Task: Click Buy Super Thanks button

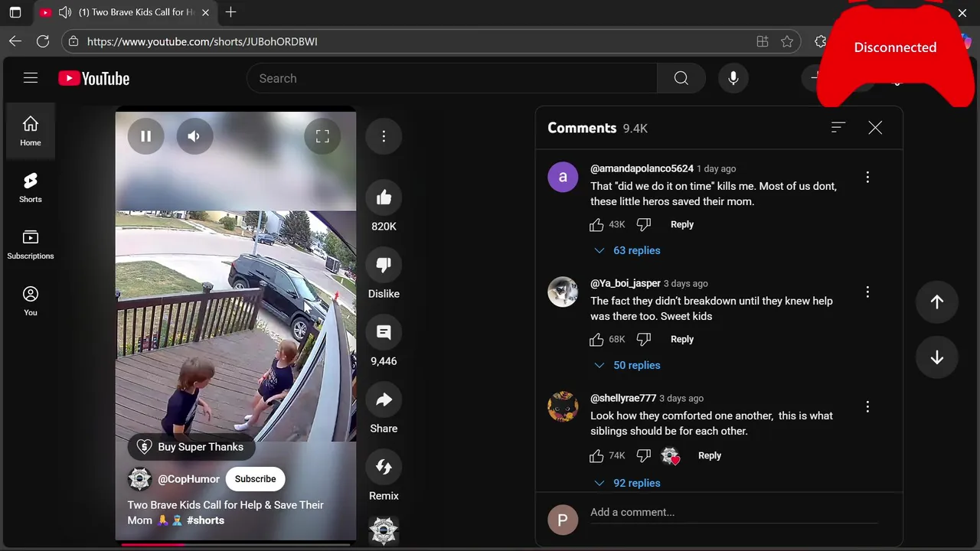Action: coord(190,447)
